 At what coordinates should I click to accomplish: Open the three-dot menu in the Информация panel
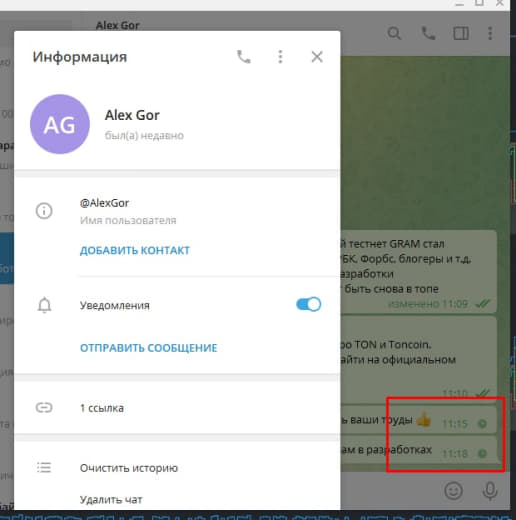click(280, 57)
